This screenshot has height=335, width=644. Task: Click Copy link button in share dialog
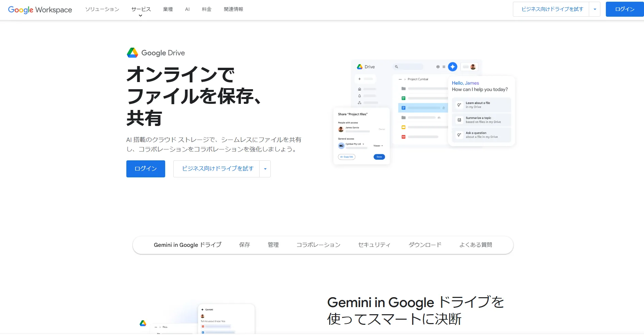pyautogui.click(x=347, y=157)
